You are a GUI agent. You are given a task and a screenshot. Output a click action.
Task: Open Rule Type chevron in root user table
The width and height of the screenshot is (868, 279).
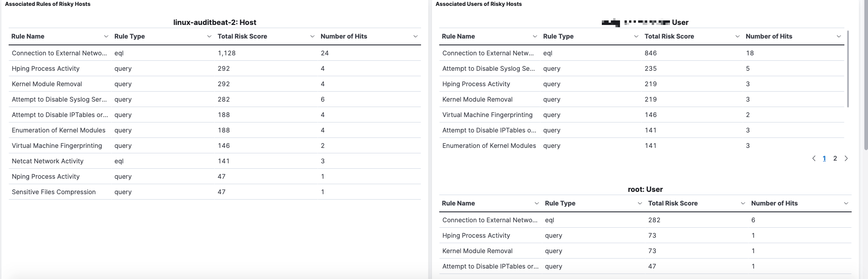coord(640,203)
